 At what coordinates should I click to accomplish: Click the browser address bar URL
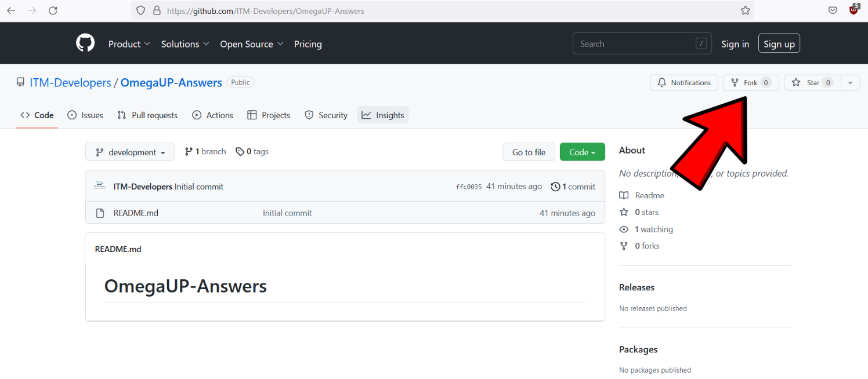(x=265, y=10)
